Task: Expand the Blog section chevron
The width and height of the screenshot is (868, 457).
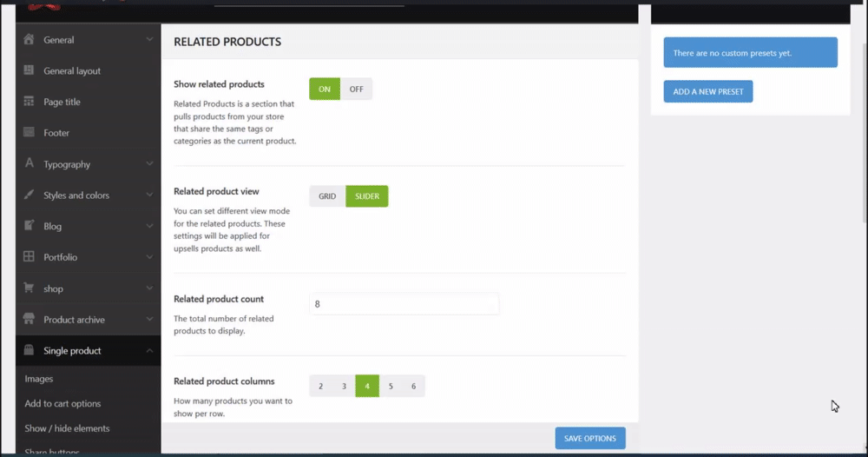Action: 149,226
